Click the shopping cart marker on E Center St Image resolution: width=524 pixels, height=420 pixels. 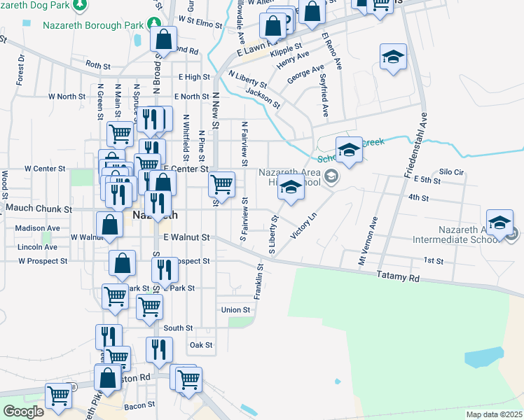point(222,184)
